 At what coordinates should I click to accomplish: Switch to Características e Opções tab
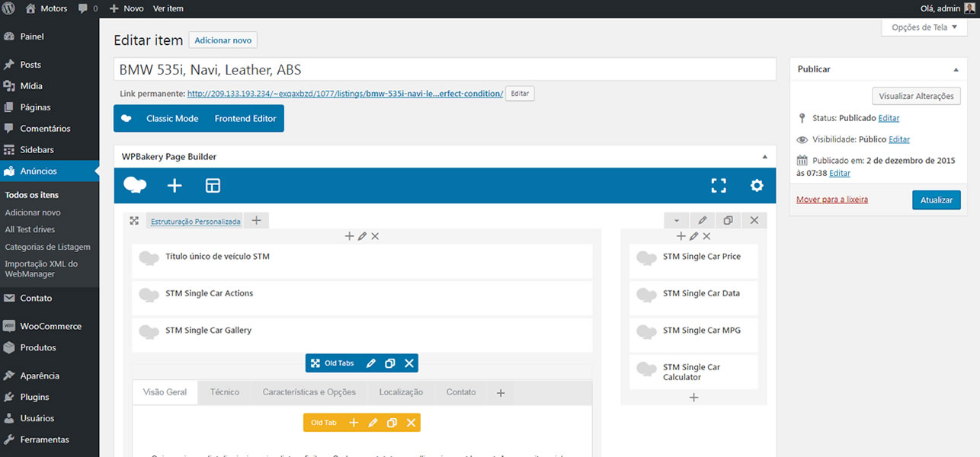pyautogui.click(x=309, y=392)
